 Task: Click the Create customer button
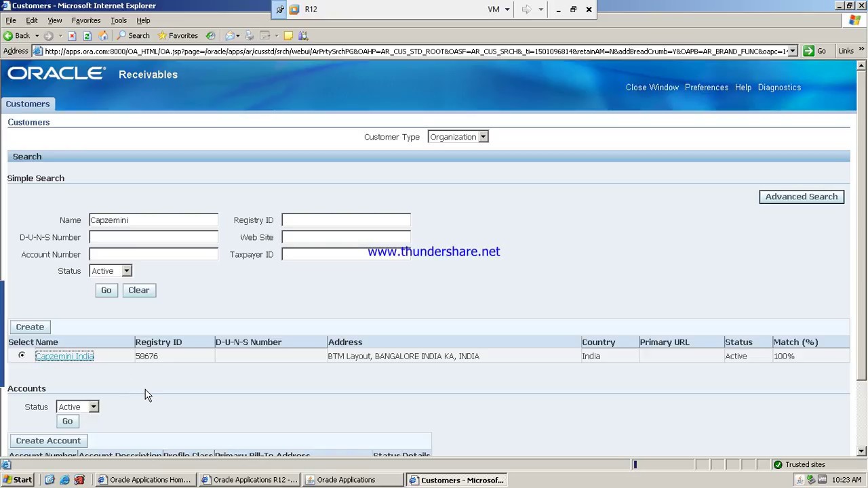tap(30, 327)
